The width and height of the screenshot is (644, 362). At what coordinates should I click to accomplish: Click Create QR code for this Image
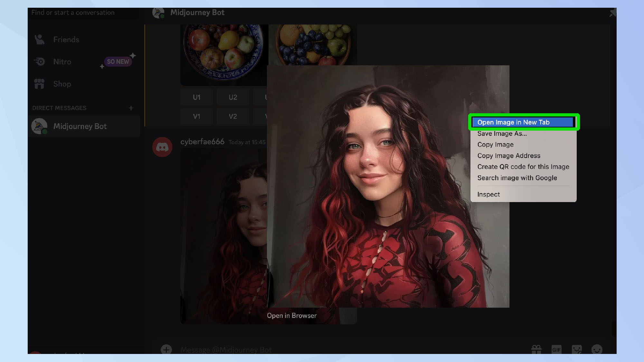523,167
